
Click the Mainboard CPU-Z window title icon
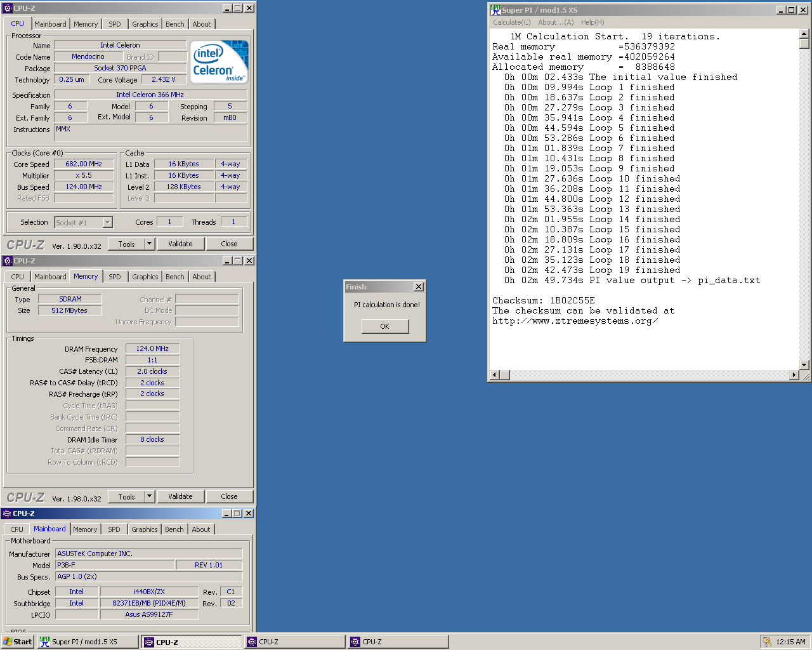click(x=7, y=514)
